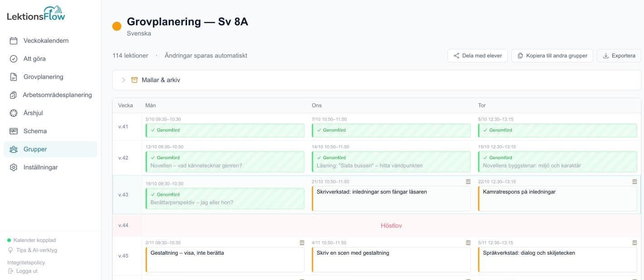The image size is (644, 280).
Task: Click Kopiera till andra grupper button
Action: pyautogui.click(x=552, y=56)
